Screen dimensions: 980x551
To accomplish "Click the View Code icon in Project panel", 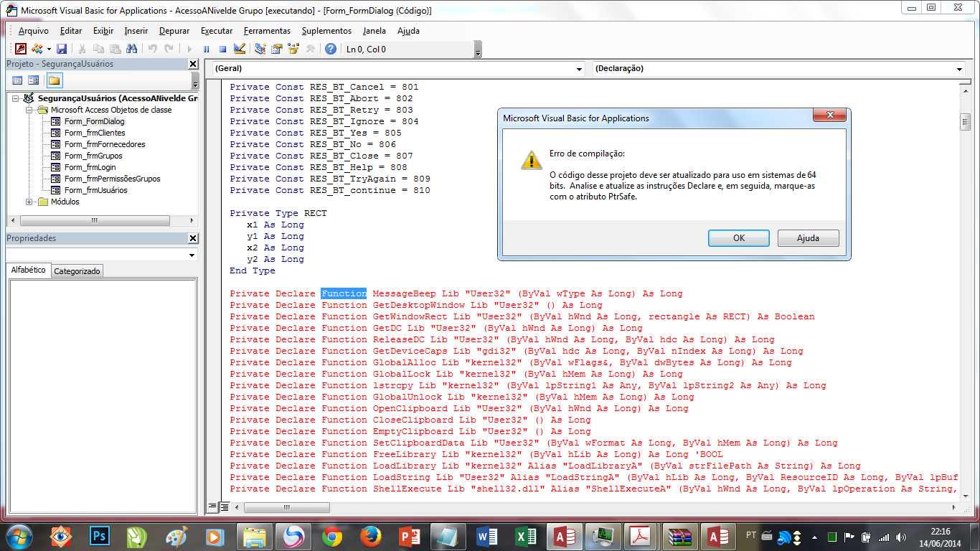I will pos(17,80).
